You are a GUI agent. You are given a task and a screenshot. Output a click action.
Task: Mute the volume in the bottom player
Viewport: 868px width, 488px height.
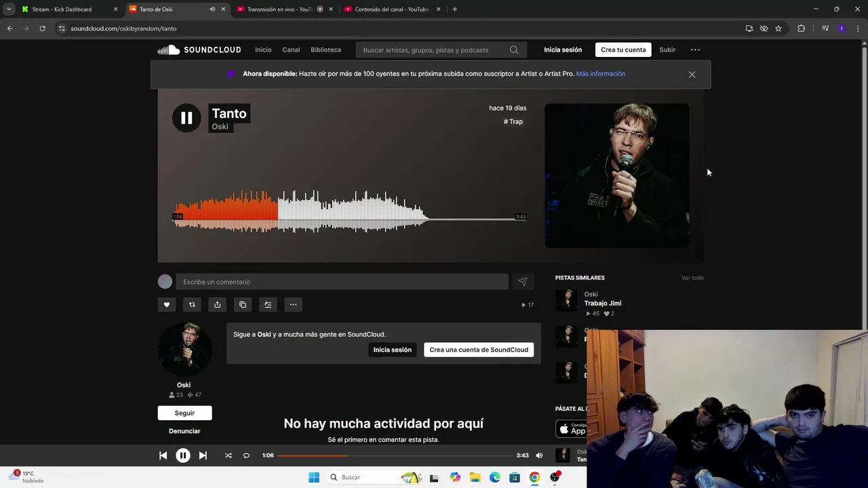click(539, 455)
